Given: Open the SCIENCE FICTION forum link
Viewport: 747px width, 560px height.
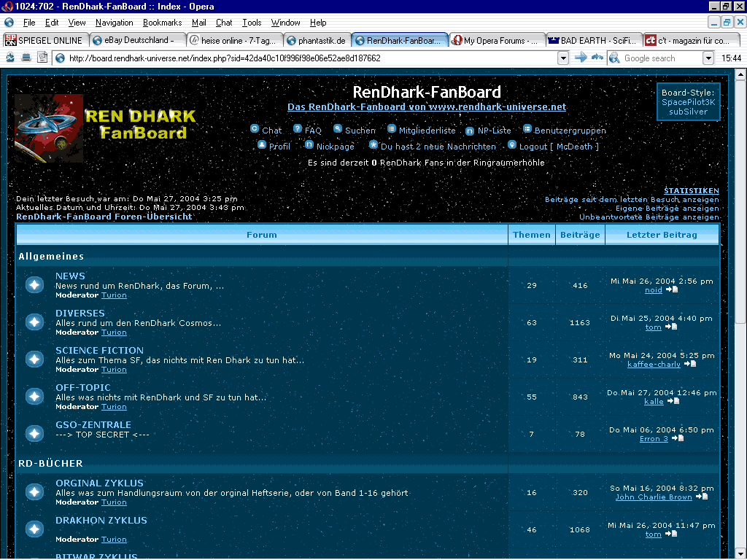Looking at the screenshot, I should click(99, 350).
